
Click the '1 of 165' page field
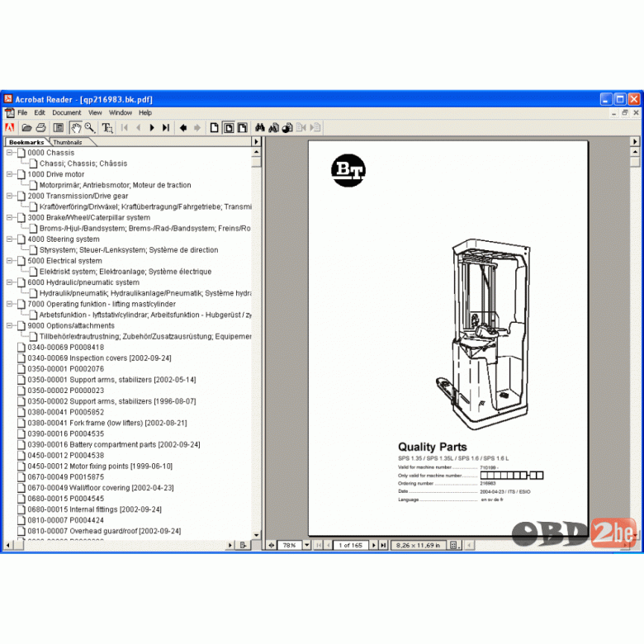[x=351, y=545]
